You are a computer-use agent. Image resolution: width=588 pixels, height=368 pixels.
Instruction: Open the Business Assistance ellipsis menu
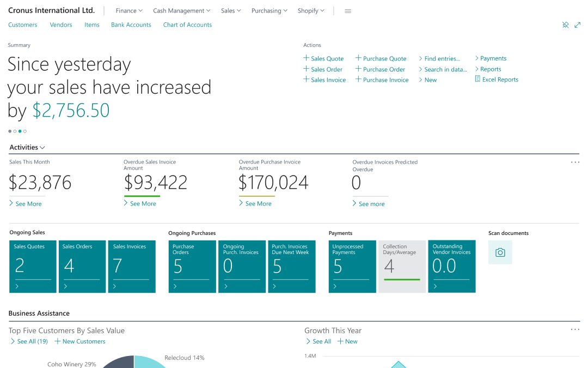[x=575, y=329]
